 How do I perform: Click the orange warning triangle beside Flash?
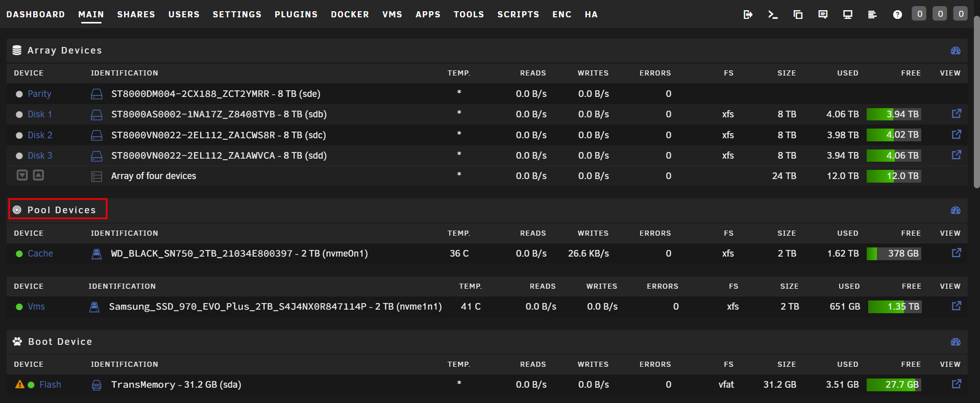pos(20,384)
